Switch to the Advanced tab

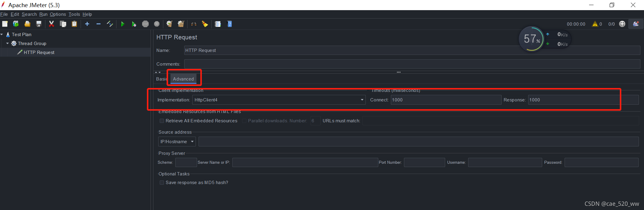[183, 79]
